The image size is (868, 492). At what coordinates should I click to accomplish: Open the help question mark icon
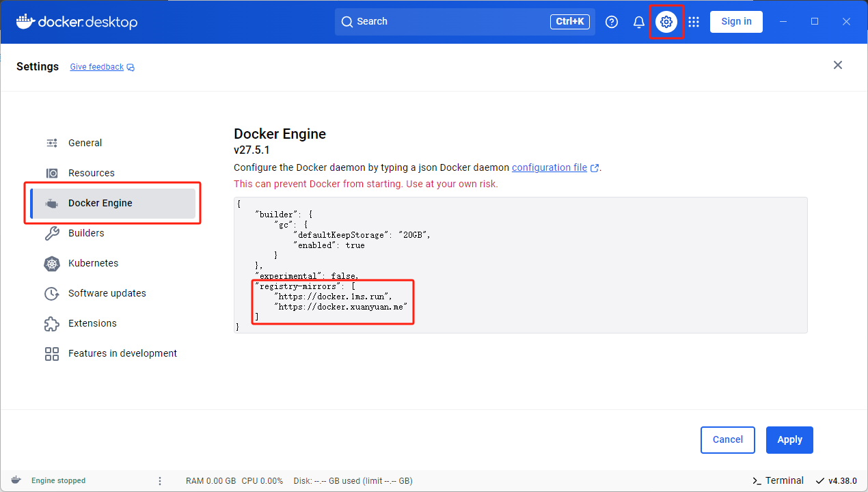pos(612,22)
